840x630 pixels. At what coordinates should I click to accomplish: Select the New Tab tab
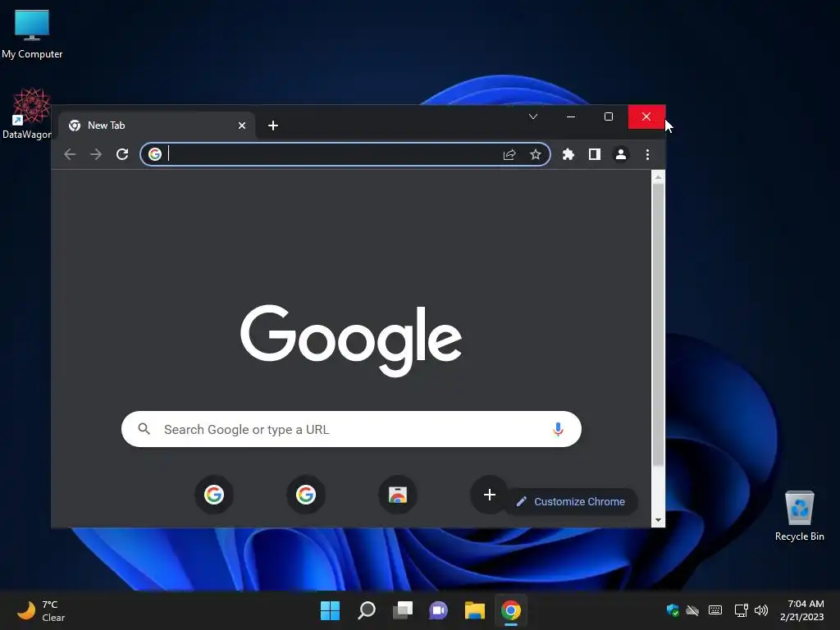pos(156,126)
